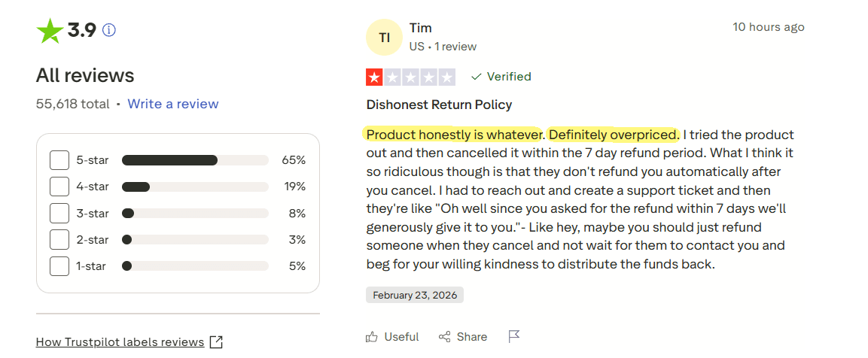Click the thumbs-up Useful icon

point(371,337)
